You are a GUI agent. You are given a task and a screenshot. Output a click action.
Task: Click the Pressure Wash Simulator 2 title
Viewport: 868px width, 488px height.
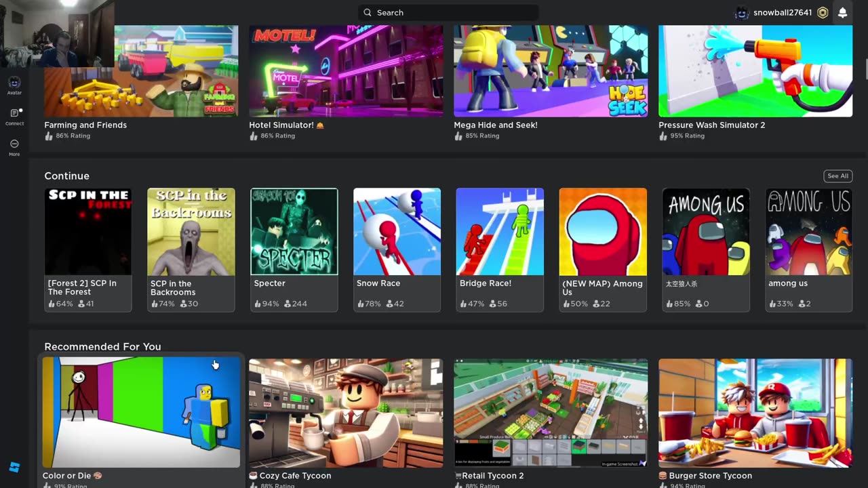click(x=711, y=125)
